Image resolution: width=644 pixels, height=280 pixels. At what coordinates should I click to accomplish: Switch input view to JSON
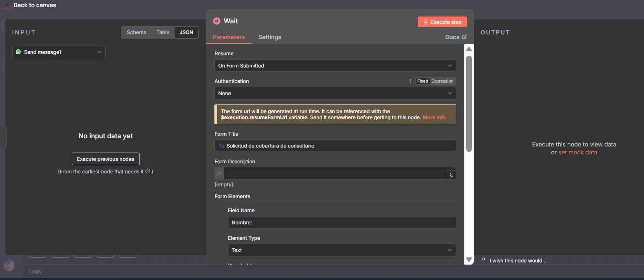186,32
